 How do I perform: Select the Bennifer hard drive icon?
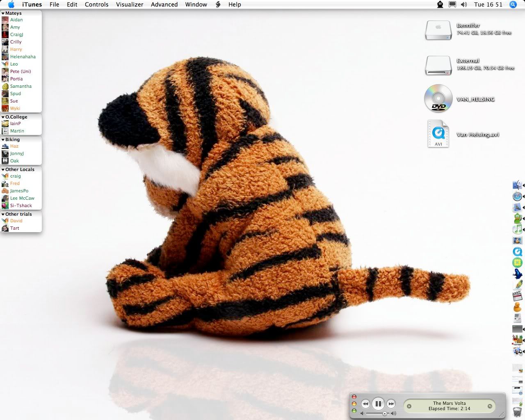coord(438,30)
